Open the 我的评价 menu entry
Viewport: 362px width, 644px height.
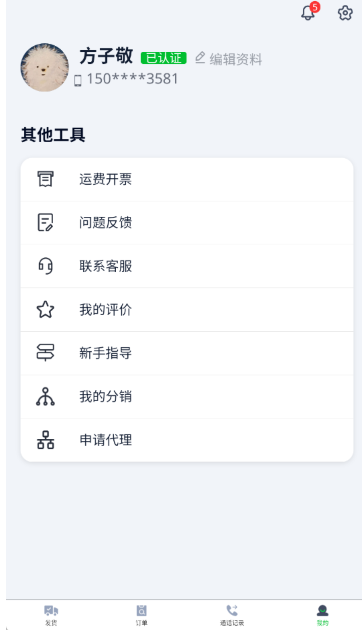(106, 310)
